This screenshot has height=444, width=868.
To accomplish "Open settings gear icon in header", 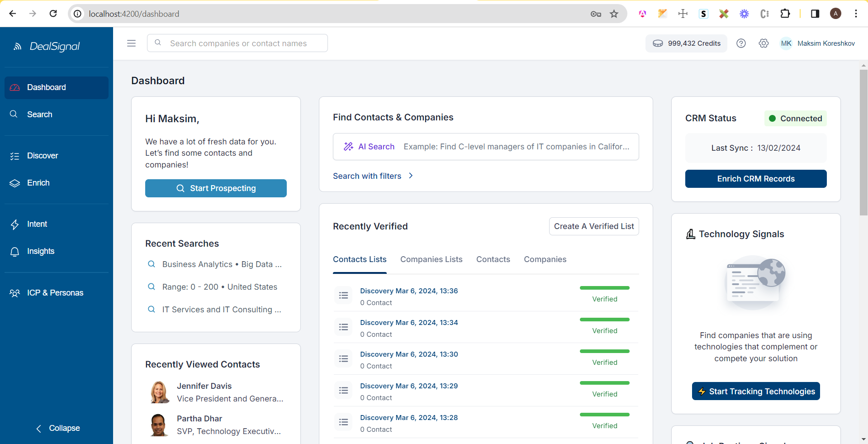I will coord(764,43).
